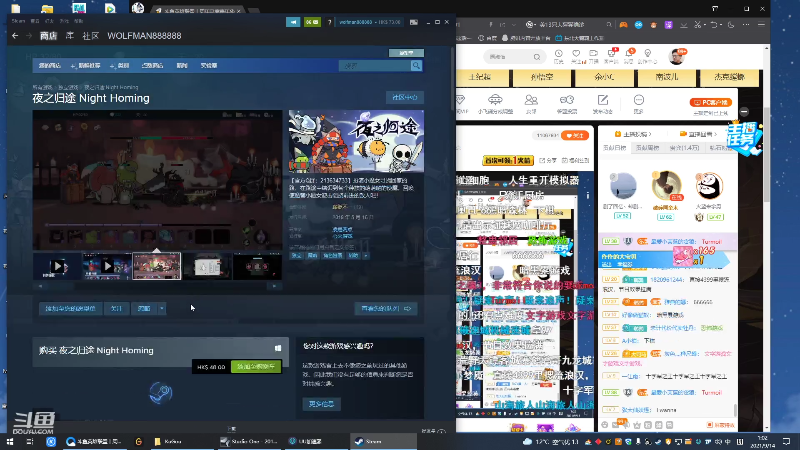The height and width of the screenshot is (450, 800).
Task: Click browser gamepad extension icon
Action: [x=623, y=24]
